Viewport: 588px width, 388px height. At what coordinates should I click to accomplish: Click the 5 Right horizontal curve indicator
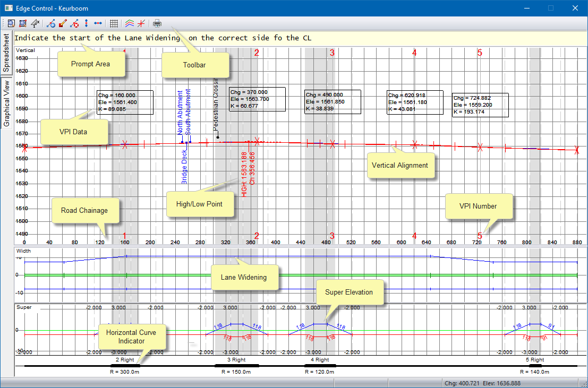click(x=535, y=365)
